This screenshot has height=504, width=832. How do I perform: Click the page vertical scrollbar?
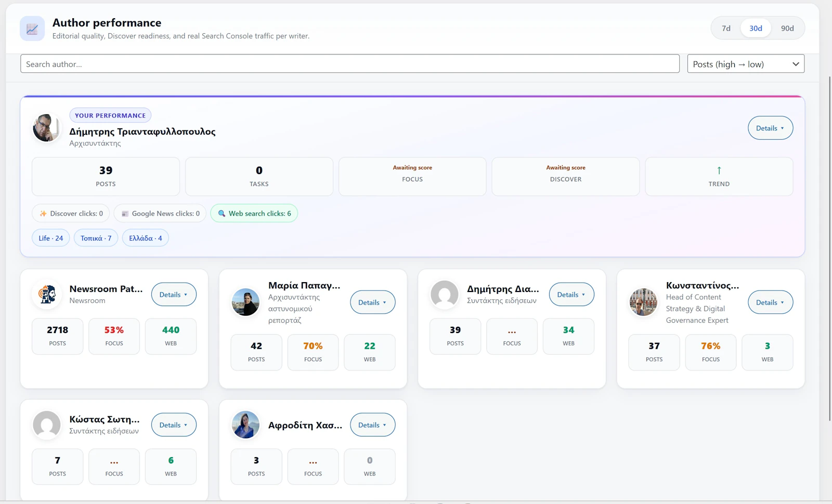pos(829,249)
